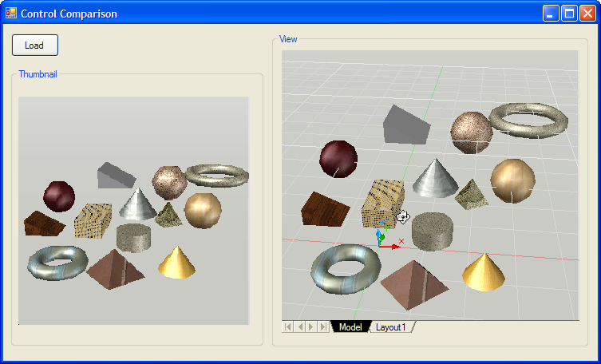Image resolution: width=601 pixels, height=364 pixels.
Task: Select the dark red sphere in View
Action: 338,158
